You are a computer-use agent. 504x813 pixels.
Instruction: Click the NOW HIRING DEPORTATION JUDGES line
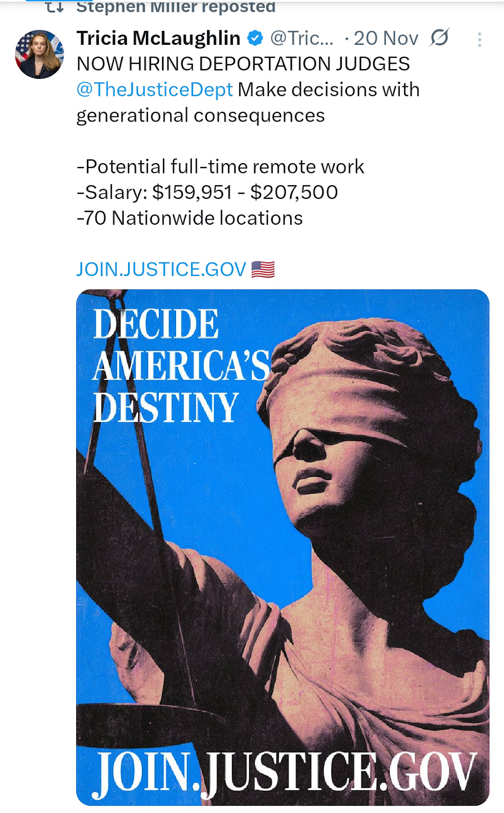point(243,64)
